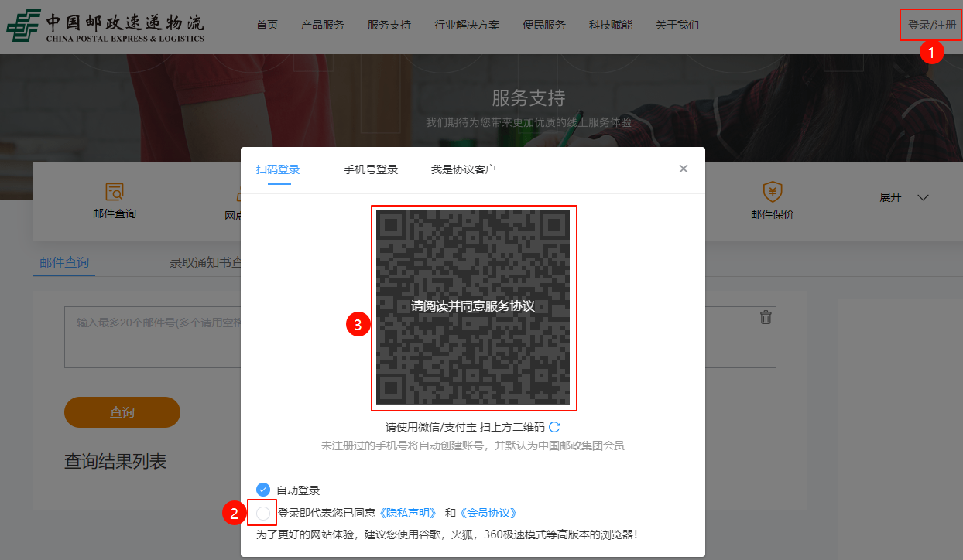Switch to the 我是协议客户 tab
Viewport: 963px width, 560px height.
coord(463,169)
